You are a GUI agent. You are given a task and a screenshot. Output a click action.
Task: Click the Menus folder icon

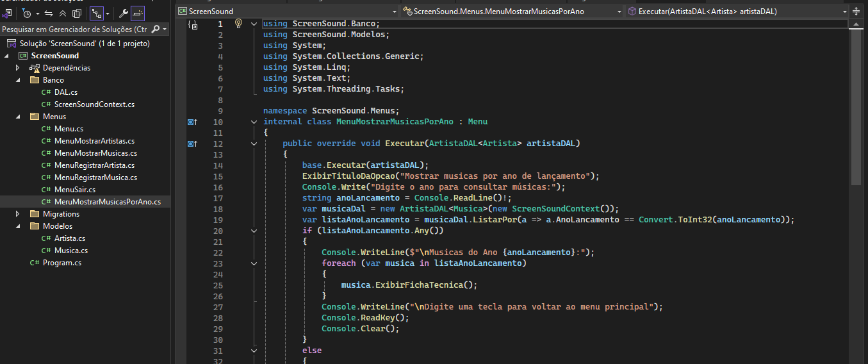[x=35, y=117]
